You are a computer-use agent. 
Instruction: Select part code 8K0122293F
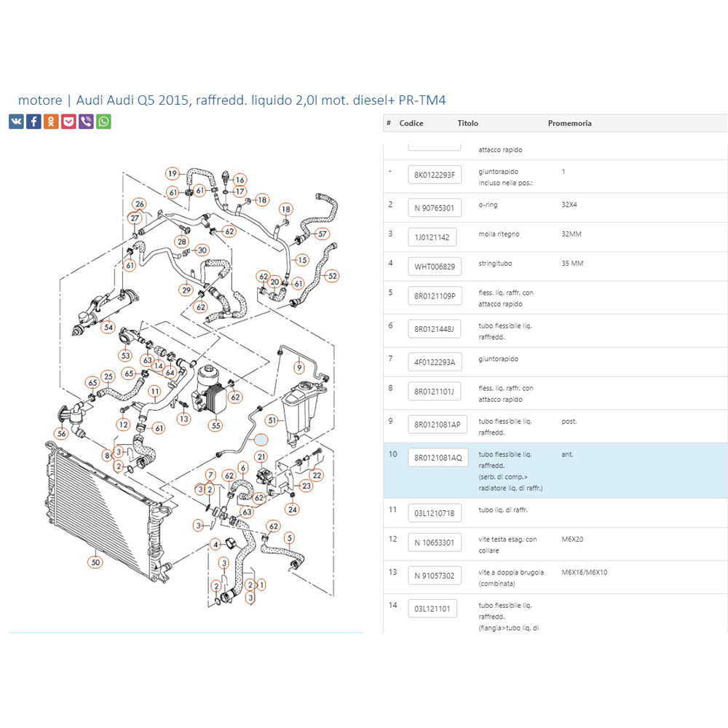click(435, 175)
